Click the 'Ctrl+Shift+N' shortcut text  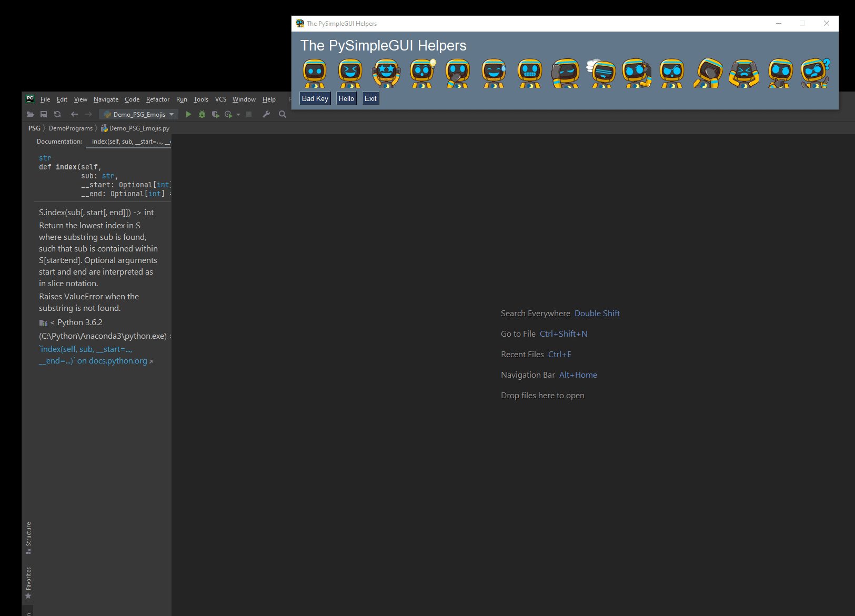pyautogui.click(x=564, y=334)
